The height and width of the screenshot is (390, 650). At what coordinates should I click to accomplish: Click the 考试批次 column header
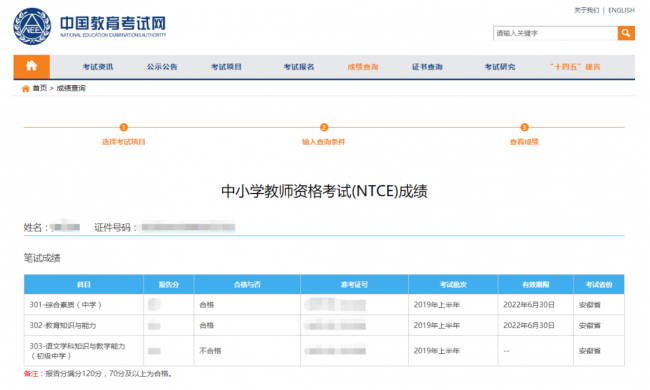(x=453, y=285)
